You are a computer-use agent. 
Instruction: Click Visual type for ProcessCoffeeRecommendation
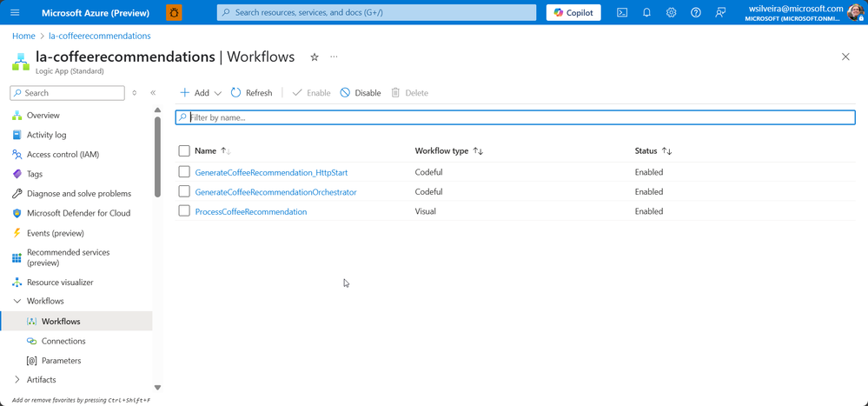click(425, 211)
